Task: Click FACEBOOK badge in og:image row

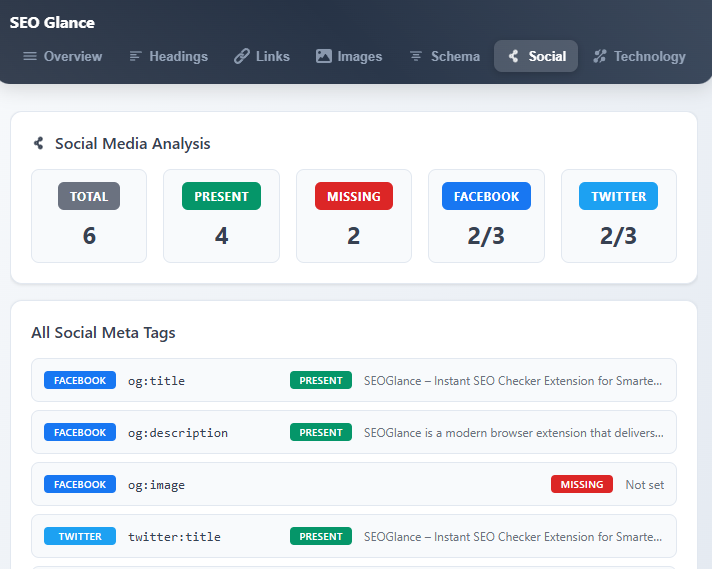Action: 80,485
